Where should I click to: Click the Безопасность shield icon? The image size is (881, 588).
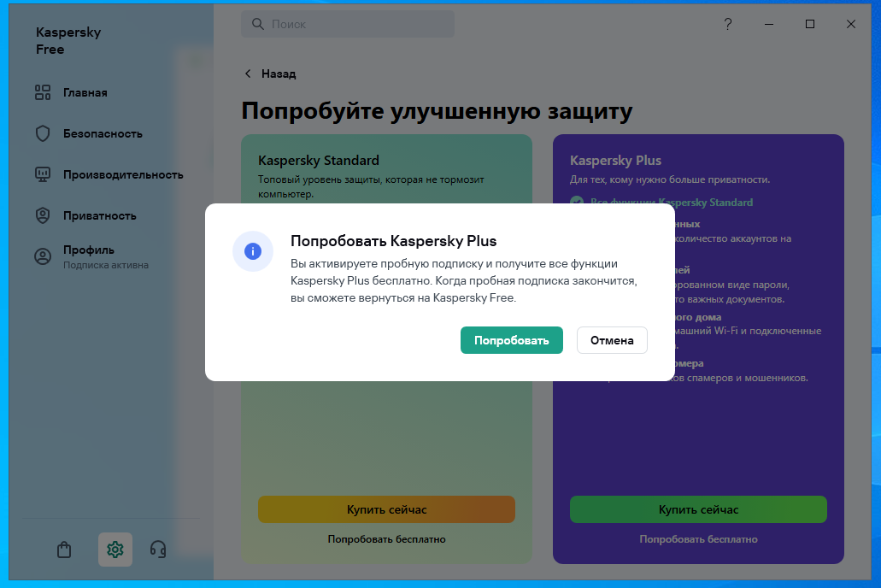(43, 134)
